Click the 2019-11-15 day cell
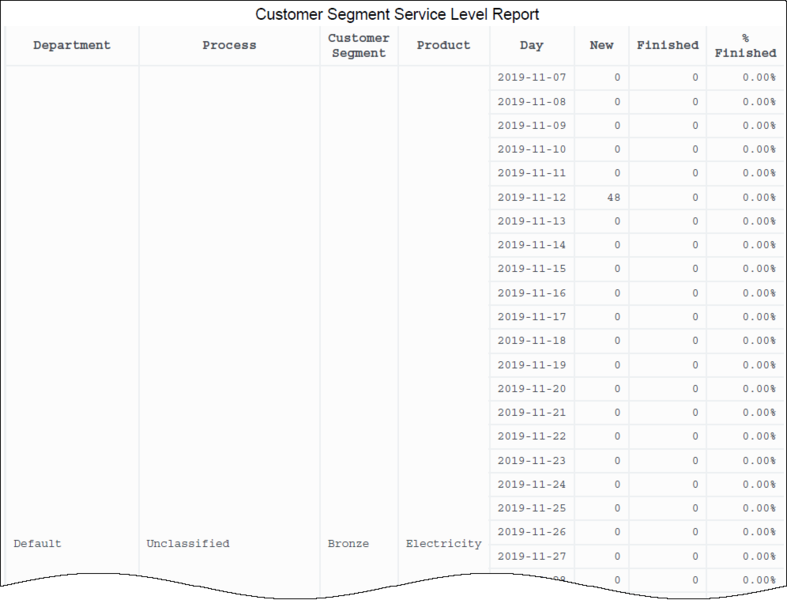The width and height of the screenshot is (787, 600). pyautogui.click(x=531, y=269)
